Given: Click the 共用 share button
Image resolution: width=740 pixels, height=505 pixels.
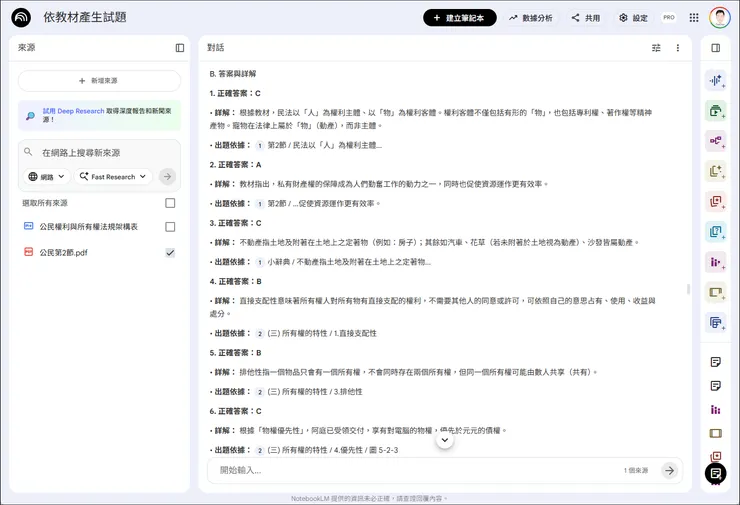Looking at the screenshot, I should [x=586, y=18].
